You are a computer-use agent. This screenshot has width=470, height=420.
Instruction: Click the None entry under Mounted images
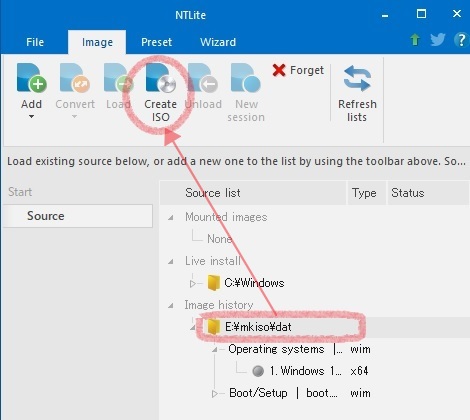(219, 239)
